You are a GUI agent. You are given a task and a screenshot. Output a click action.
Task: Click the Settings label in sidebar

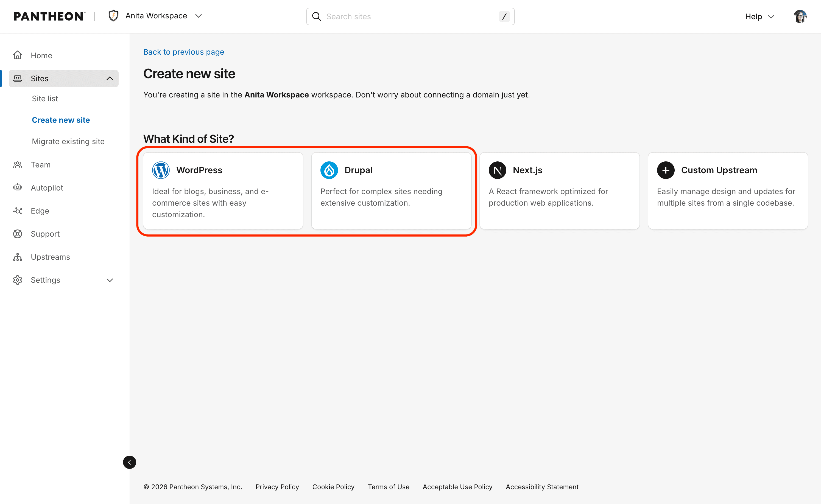(x=45, y=280)
